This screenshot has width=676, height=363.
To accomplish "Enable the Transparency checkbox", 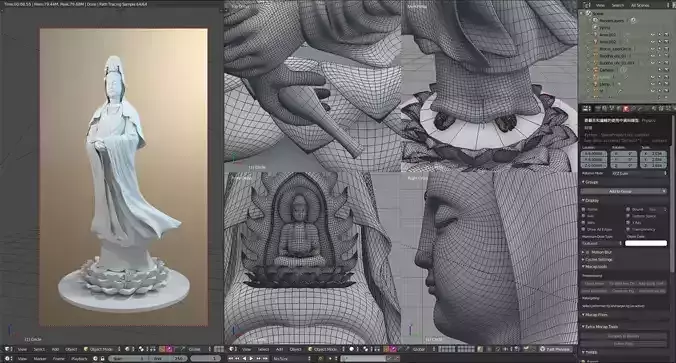I will coord(628,229).
